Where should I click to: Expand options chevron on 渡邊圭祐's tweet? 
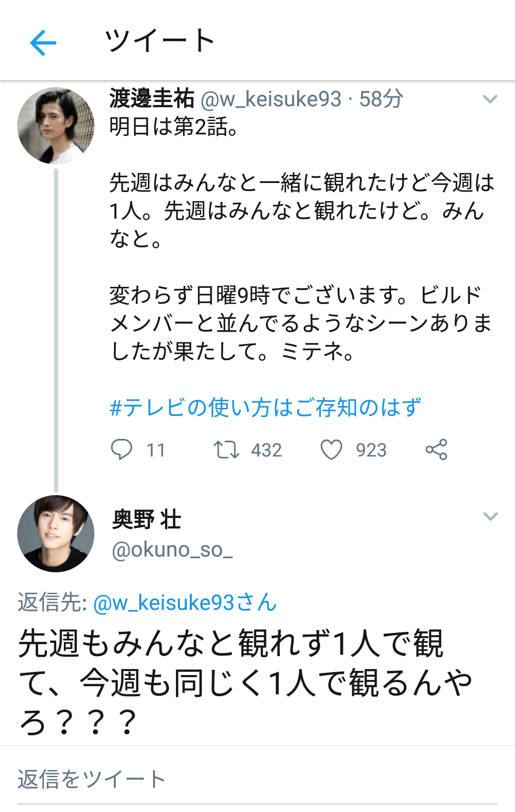pos(490,99)
